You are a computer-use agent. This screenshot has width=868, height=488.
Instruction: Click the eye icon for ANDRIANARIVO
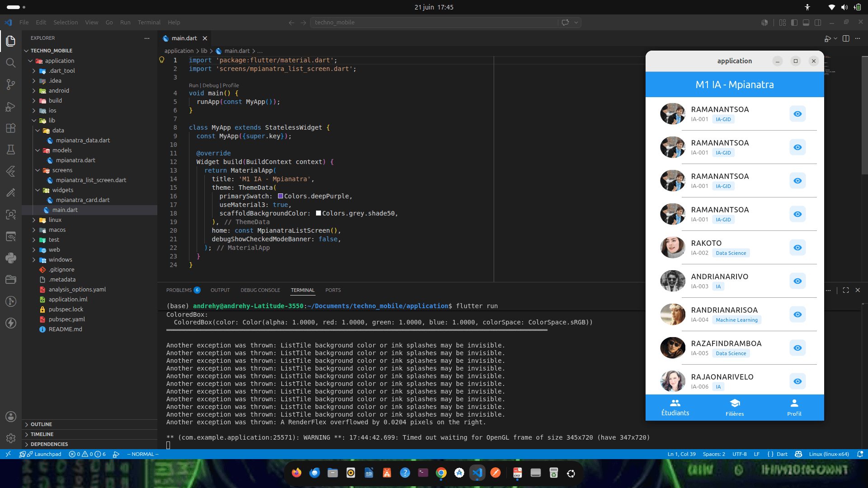click(x=797, y=281)
